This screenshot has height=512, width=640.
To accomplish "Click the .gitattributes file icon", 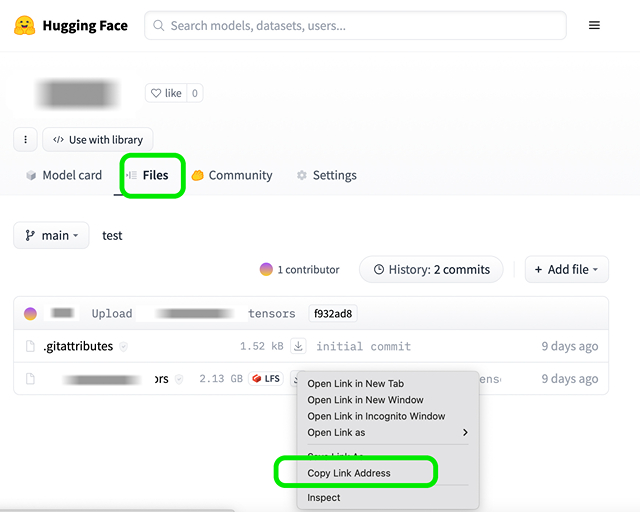I will [30, 347].
